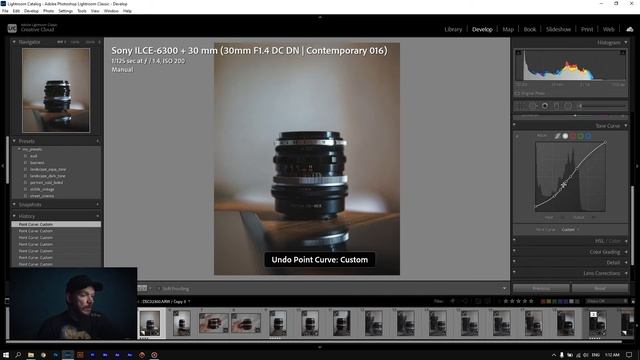Image resolution: width=640 pixels, height=360 pixels.
Task: Click the before/after view mode icon
Action: point(142,288)
